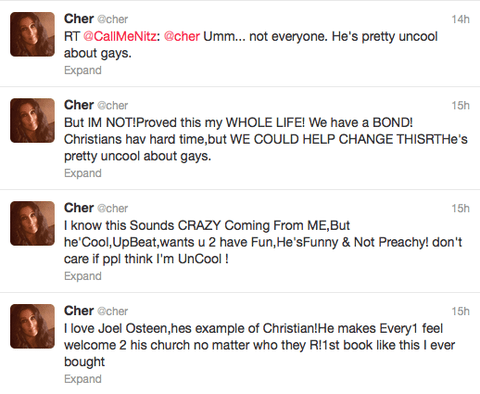Open the 15h timestamp on the Joel Osteen tweet
The height and width of the screenshot is (394, 480).
tap(461, 311)
